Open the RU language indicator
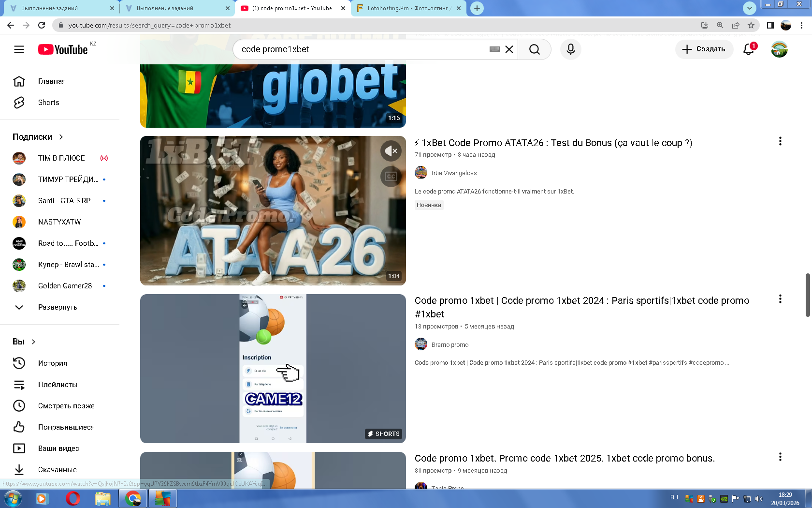Image resolution: width=812 pixels, height=508 pixels. [x=674, y=497]
